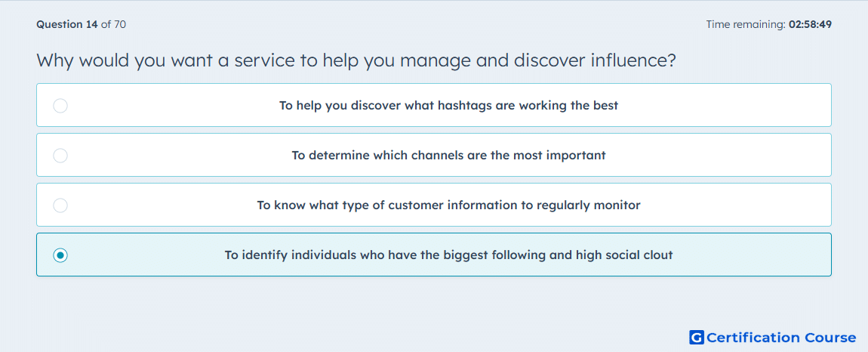Choose answer 'To help you discover what hashtags are working the best'

point(434,105)
